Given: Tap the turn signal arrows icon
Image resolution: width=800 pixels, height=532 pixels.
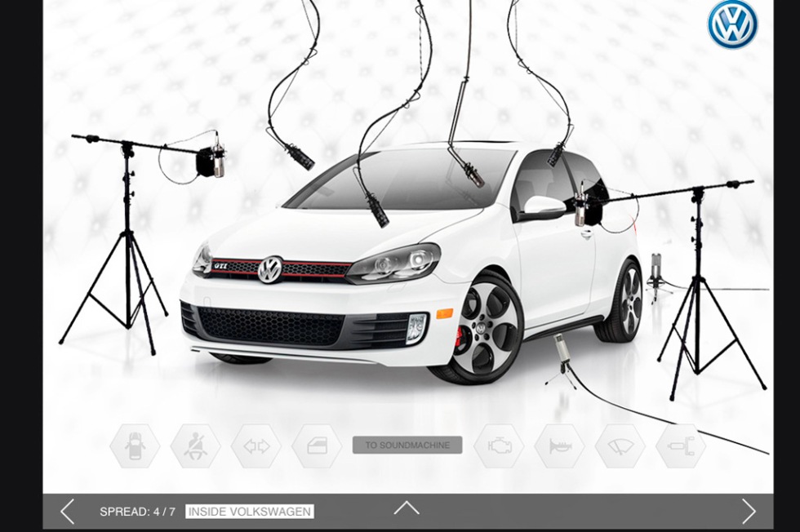Looking at the screenshot, I should pos(256,446).
